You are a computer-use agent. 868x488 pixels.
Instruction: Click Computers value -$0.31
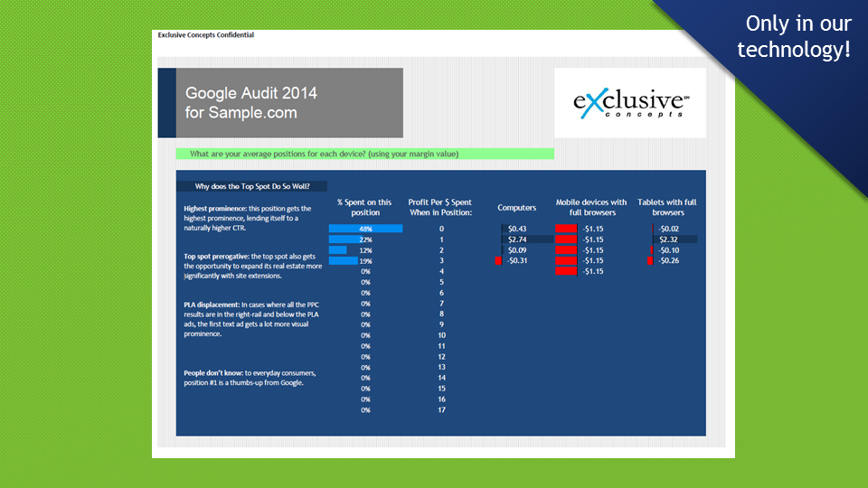(x=517, y=260)
